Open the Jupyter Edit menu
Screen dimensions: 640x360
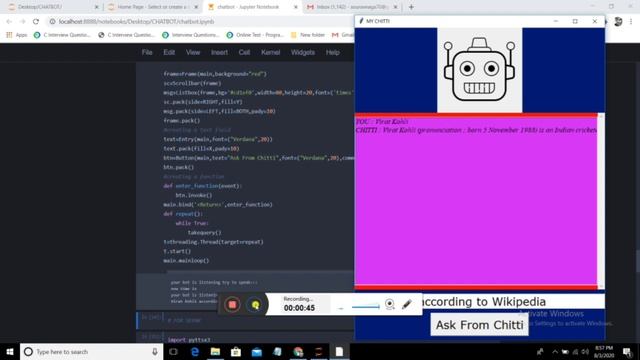[x=169, y=52]
